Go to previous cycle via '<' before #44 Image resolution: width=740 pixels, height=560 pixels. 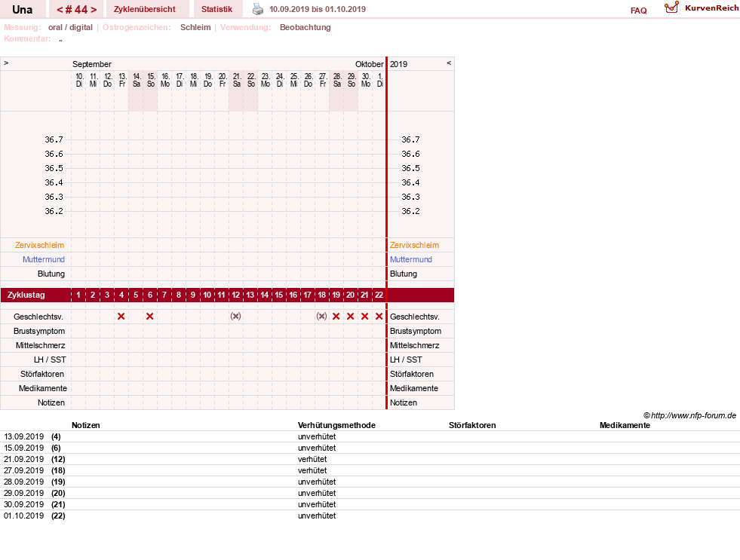click(x=60, y=10)
